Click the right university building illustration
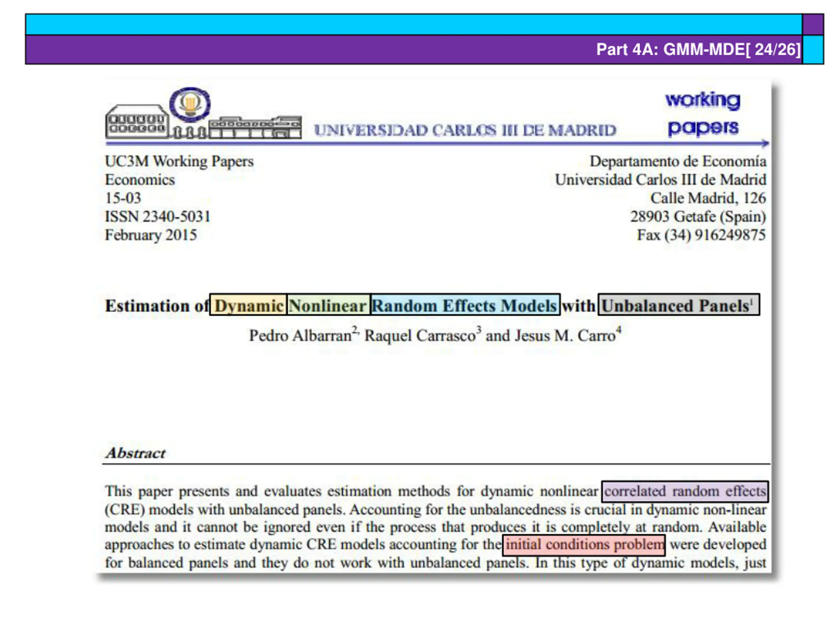840x630 pixels. [255, 128]
